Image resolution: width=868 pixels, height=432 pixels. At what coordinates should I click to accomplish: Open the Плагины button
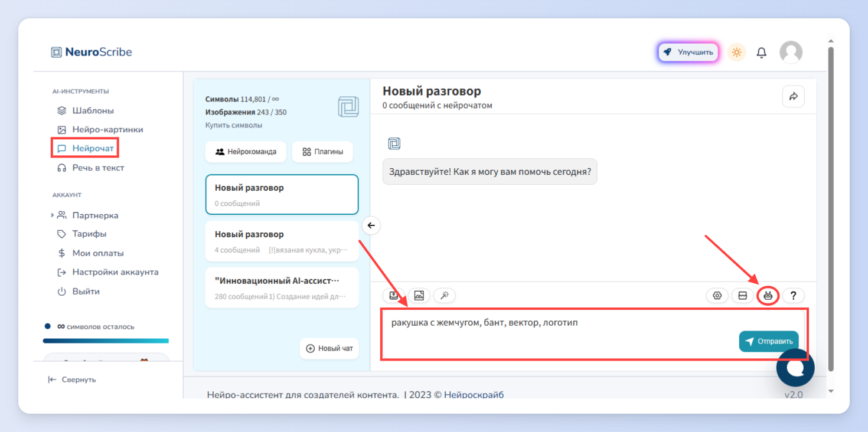(322, 152)
